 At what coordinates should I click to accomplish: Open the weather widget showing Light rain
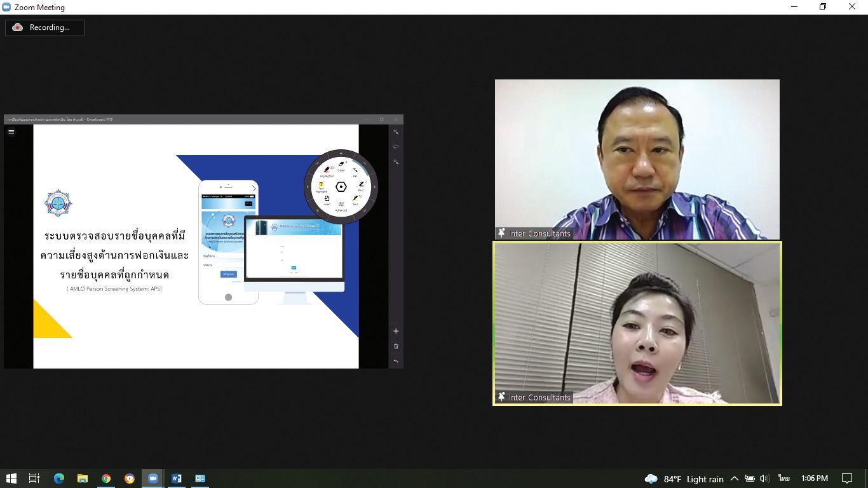[684, 478]
